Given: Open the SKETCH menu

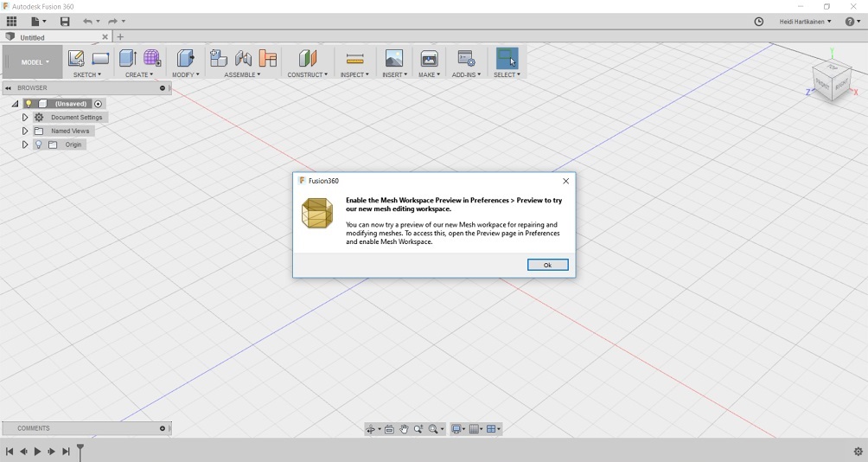Looking at the screenshot, I should (87, 74).
